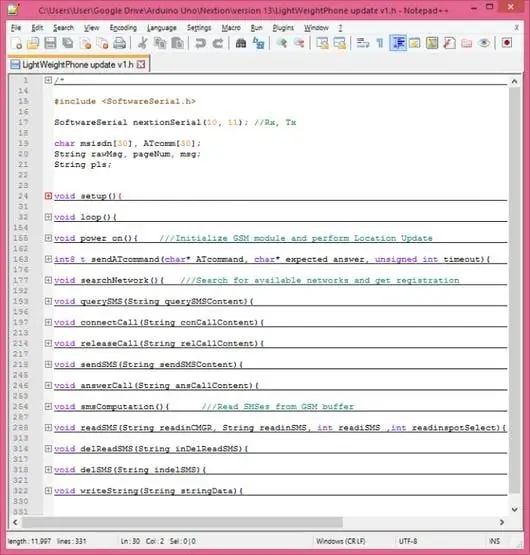Click the New file toolbar icon
This screenshot has height=555, width=530.
17,43
